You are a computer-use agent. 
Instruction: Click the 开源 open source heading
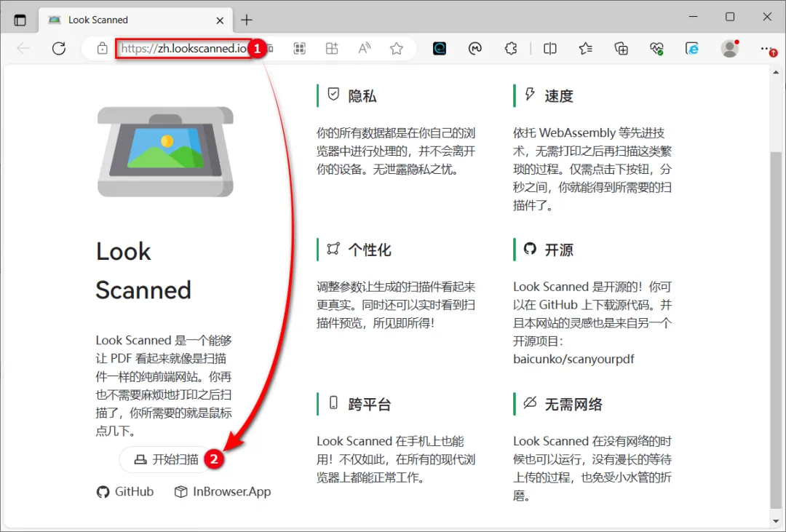click(x=559, y=250)
